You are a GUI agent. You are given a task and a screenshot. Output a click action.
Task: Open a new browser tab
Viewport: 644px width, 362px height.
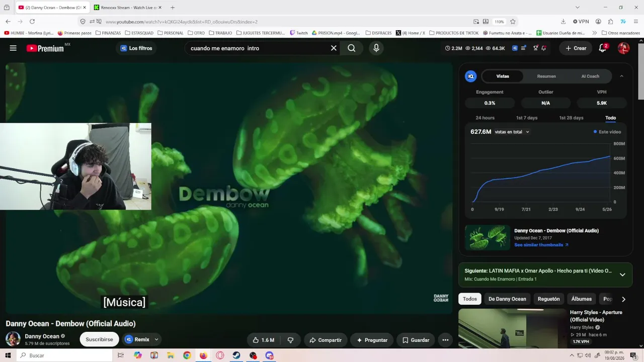(x=173, y=8)
